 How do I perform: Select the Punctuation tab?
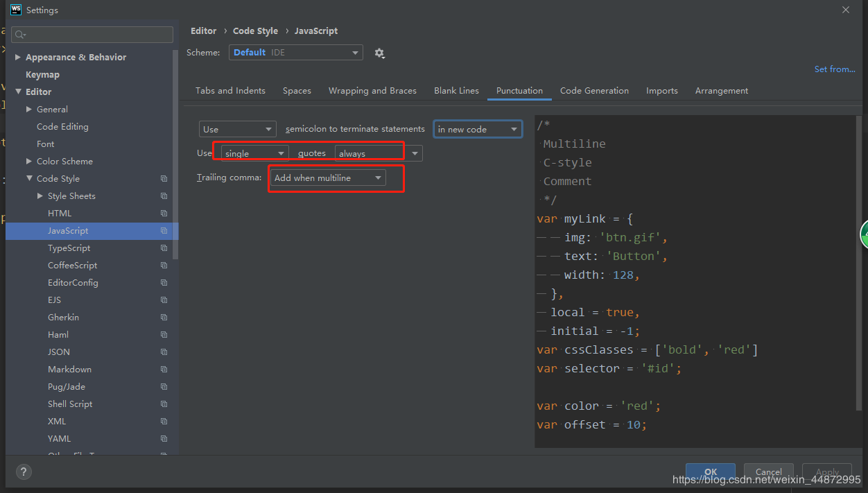[x=519, y=91]
